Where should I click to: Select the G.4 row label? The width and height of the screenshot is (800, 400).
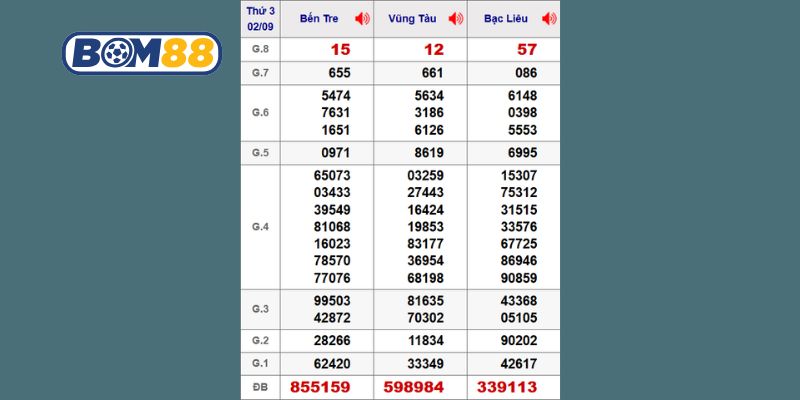(260, 227)
